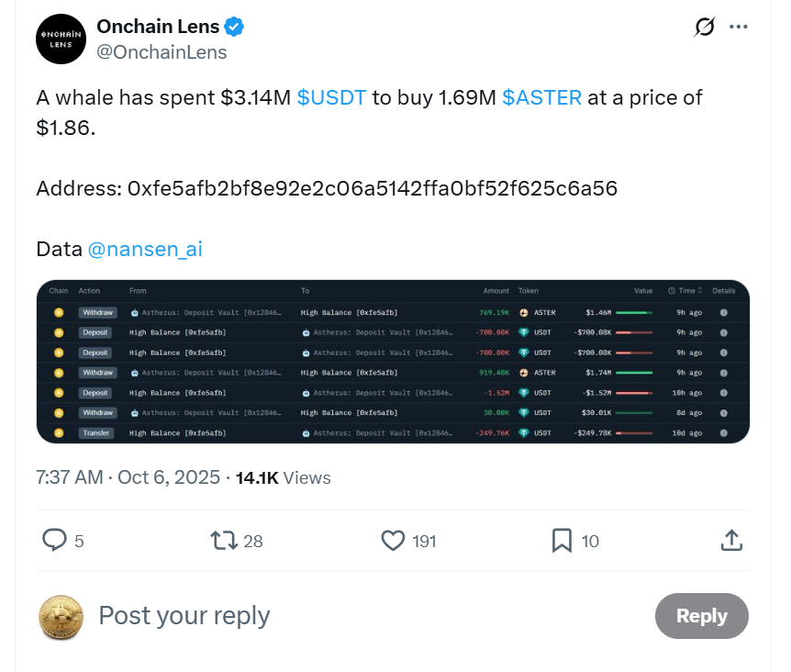Like the post with heart icon

pos(393,540)
